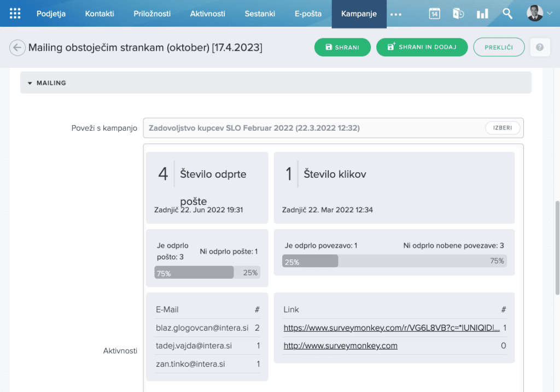Click the currency document icon

pyautogui.click(x=458, y=14)
